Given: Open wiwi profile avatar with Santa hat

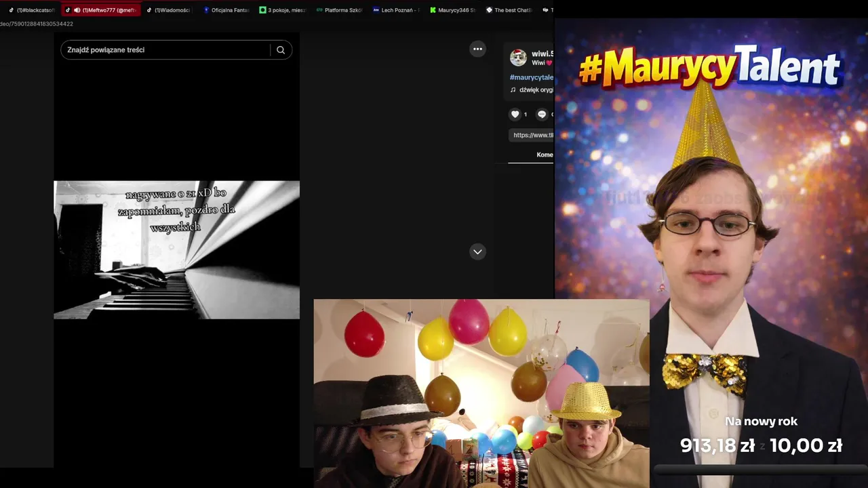Looking at the screenshot, I should click(518, 58).
